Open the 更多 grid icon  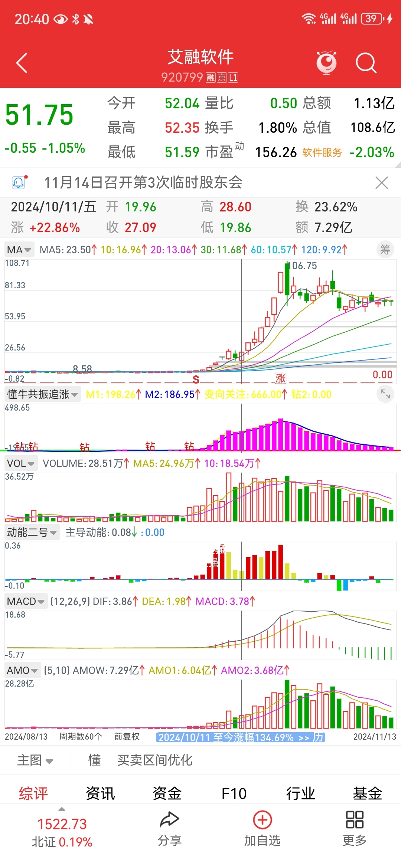point(355,820)
